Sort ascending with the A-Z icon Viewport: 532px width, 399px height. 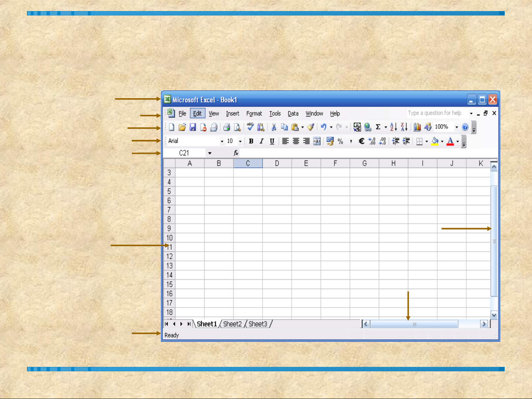click(x=394, y=127)
